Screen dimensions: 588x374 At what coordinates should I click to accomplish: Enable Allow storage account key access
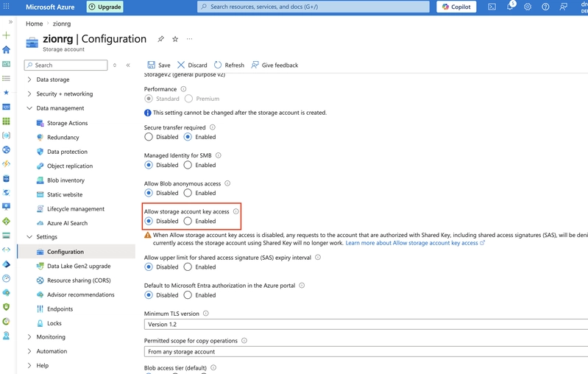188,221
